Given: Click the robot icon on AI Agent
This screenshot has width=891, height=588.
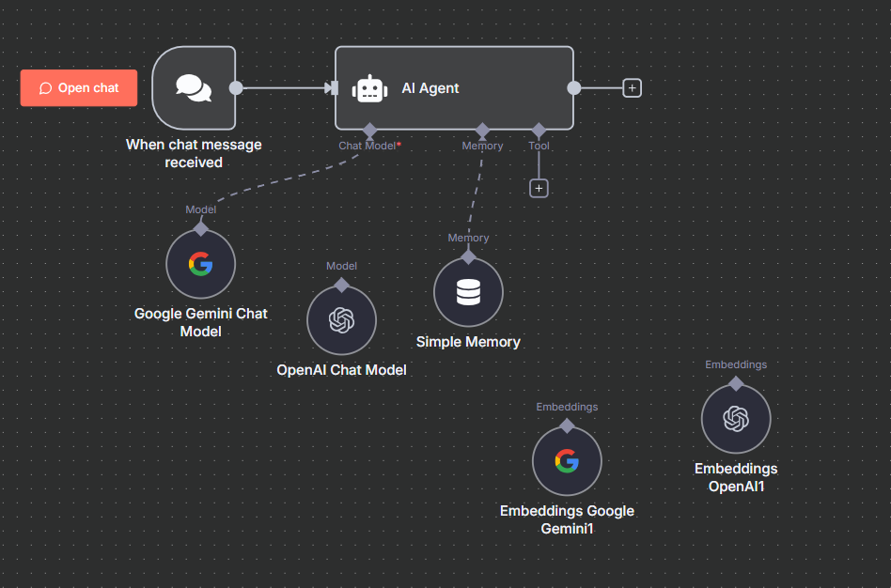Looking at the screenshot, I should pyautogui.click(x=369, y=88).
